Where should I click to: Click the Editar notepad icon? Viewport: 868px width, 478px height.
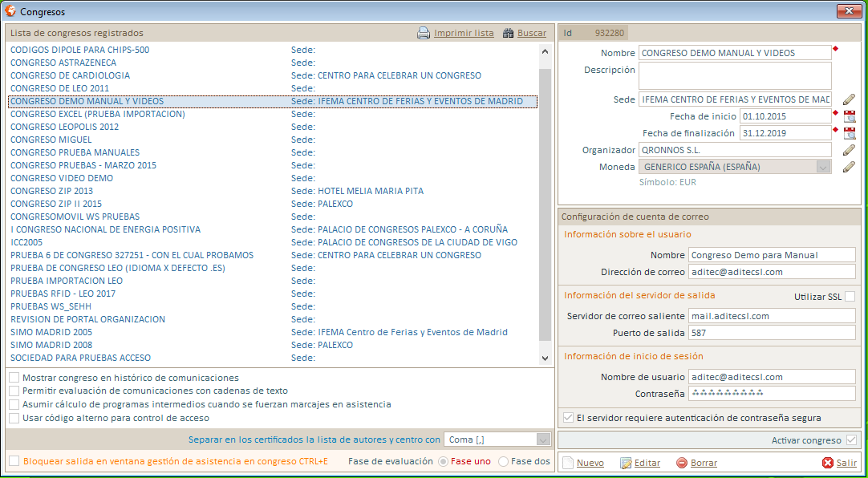(x=626, y=463)
